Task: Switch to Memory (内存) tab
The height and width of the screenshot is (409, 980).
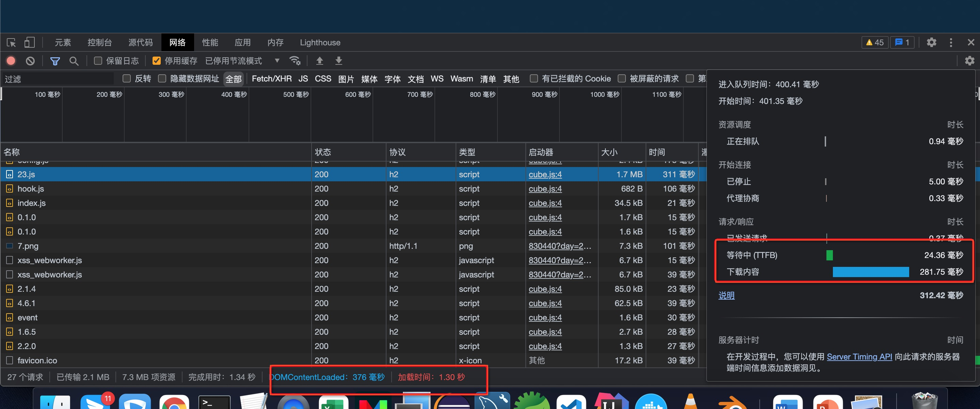Action: pos(275,42)
